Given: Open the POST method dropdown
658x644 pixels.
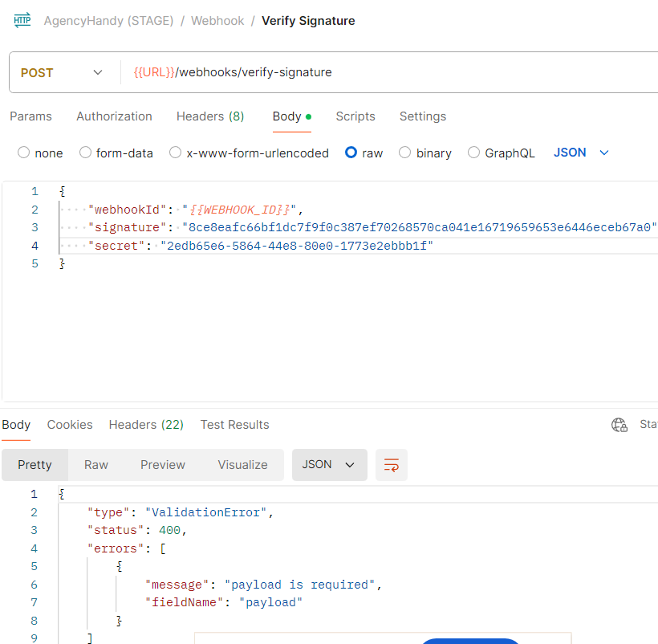Looking at the screenshot, I should (x=62, y=72).
